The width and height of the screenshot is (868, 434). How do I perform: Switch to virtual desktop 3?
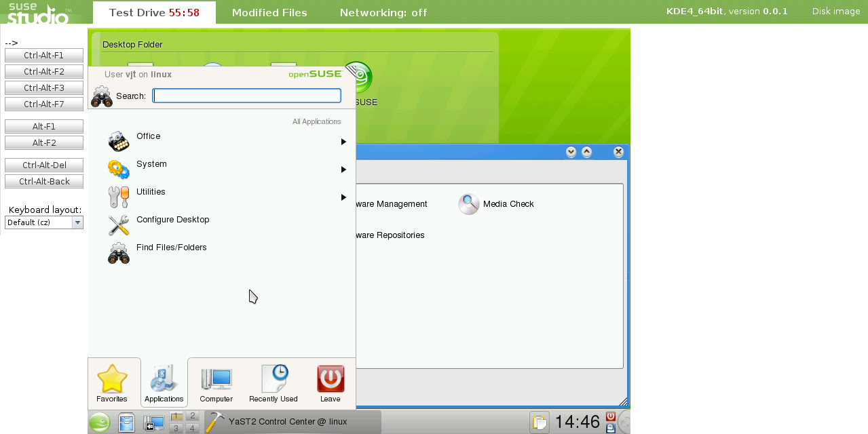(176, 428)
